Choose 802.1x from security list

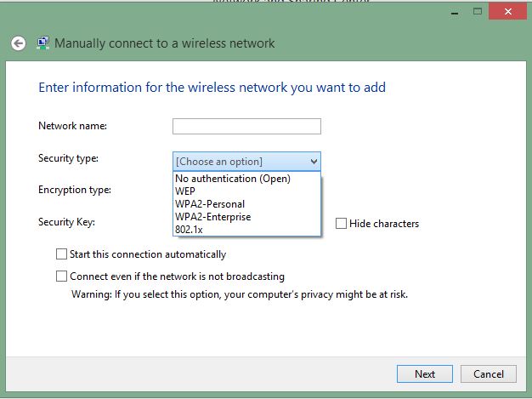tap(246, 230)
